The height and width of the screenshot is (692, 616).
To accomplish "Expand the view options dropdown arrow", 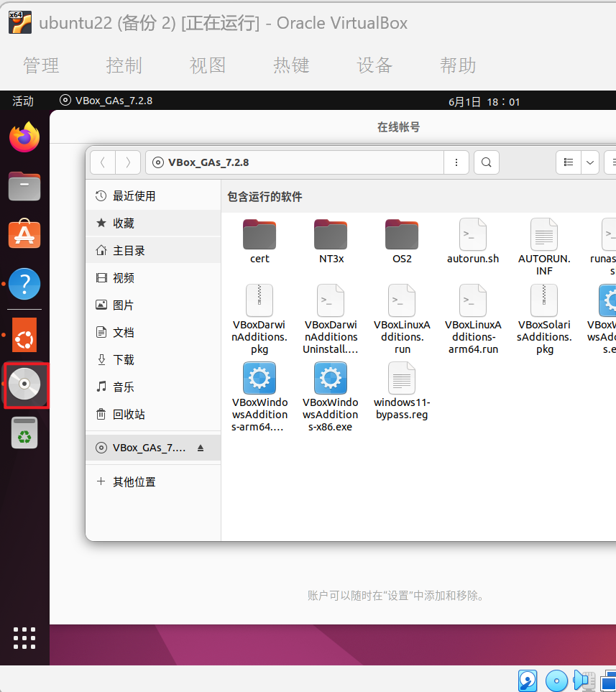I will click(x=590, y=162).
